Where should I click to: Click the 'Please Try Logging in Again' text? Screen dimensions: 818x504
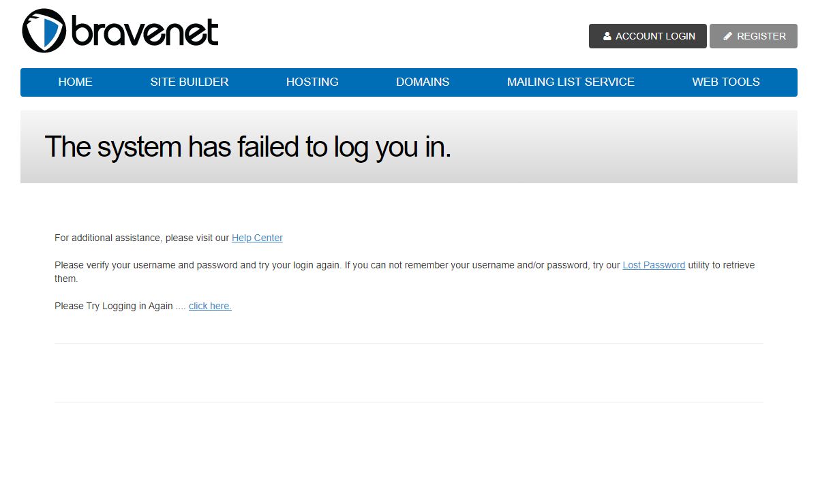[114, 306]
